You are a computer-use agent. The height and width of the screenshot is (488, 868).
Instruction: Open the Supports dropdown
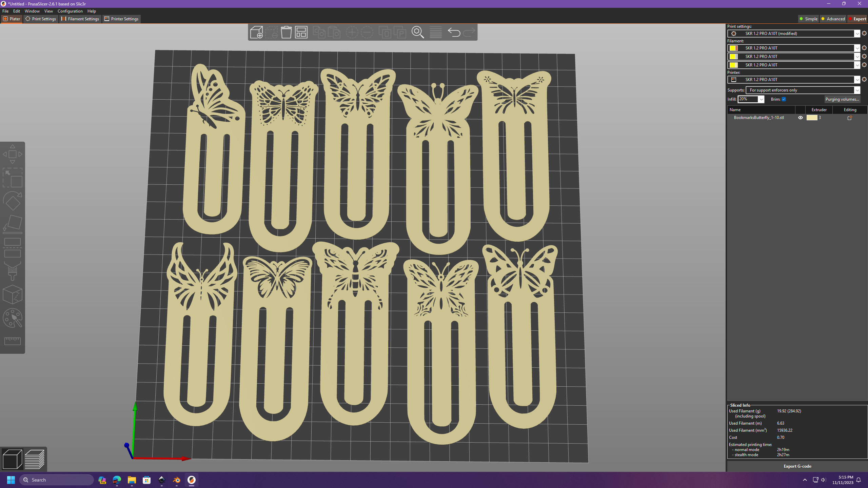tap(857, 90)
